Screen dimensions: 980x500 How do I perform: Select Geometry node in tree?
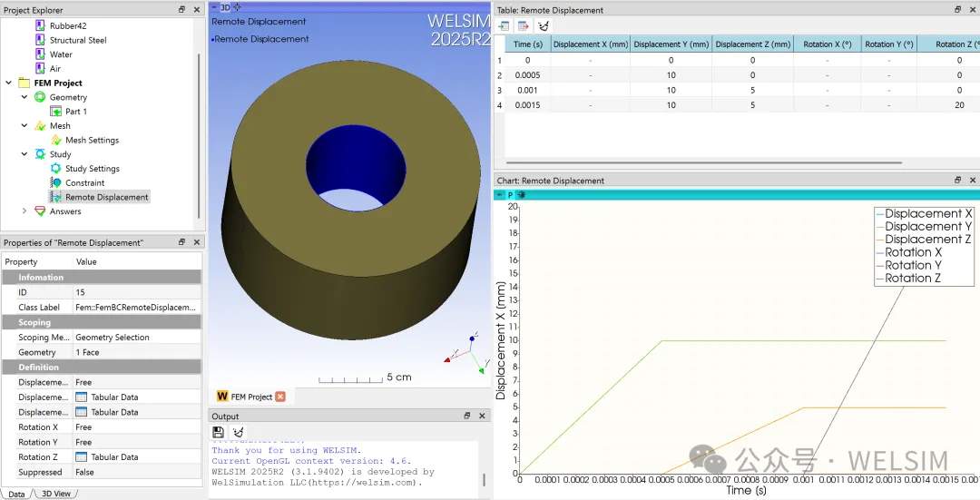[69, 97]
